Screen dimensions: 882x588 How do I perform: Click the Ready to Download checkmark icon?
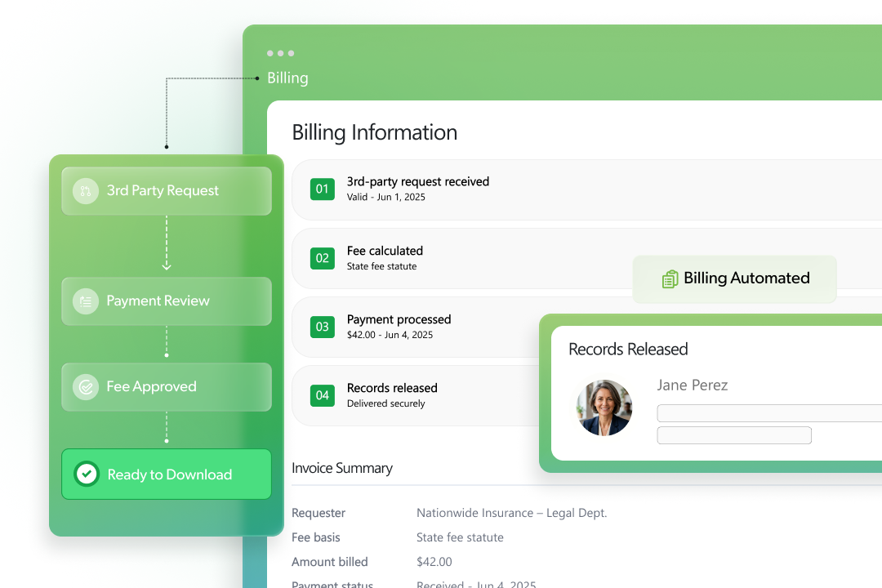pos(87,474)
